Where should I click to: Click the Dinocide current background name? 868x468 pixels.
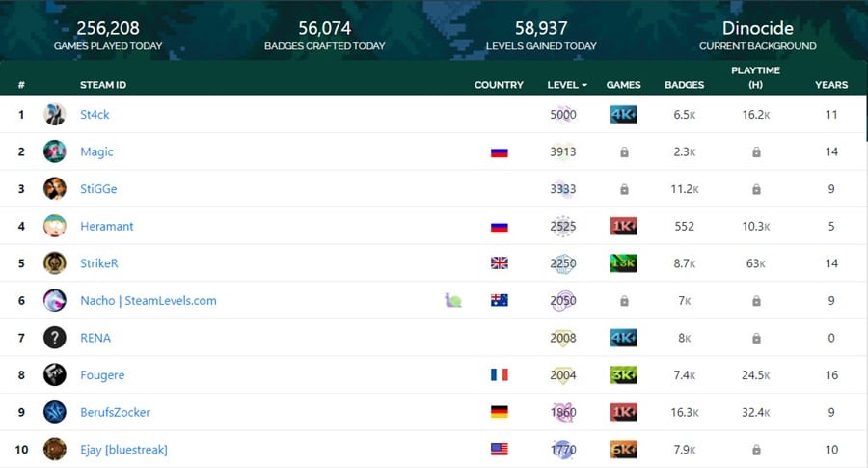757,28
